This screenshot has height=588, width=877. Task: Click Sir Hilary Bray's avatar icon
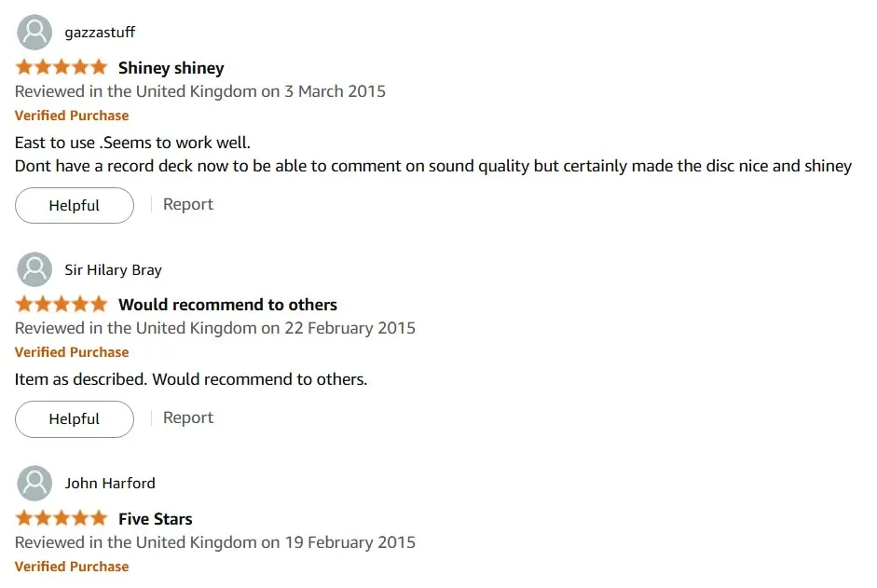(34, 269)
